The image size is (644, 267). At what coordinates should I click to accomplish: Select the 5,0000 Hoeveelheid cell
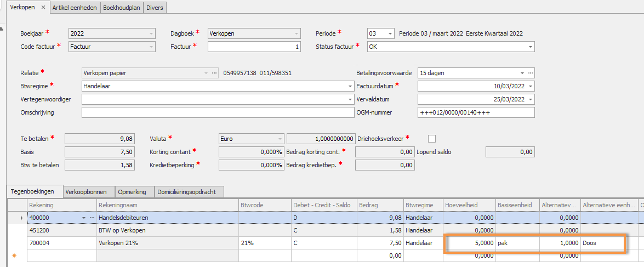pyautogui.click(x=470, y=243)
